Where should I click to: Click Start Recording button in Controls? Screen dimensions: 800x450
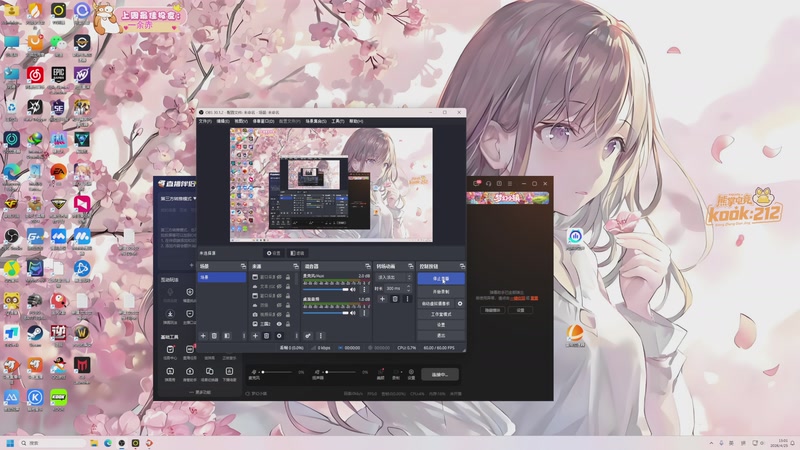[441, 292]
